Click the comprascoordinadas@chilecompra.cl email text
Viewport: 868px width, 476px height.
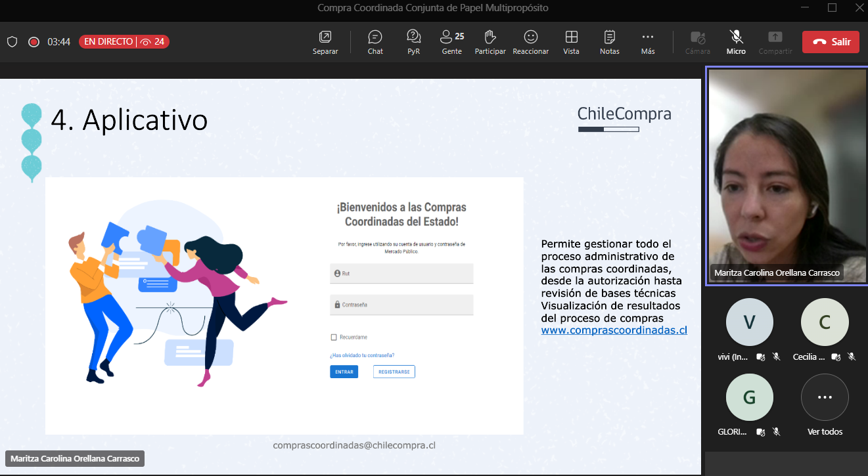(354, 445)
